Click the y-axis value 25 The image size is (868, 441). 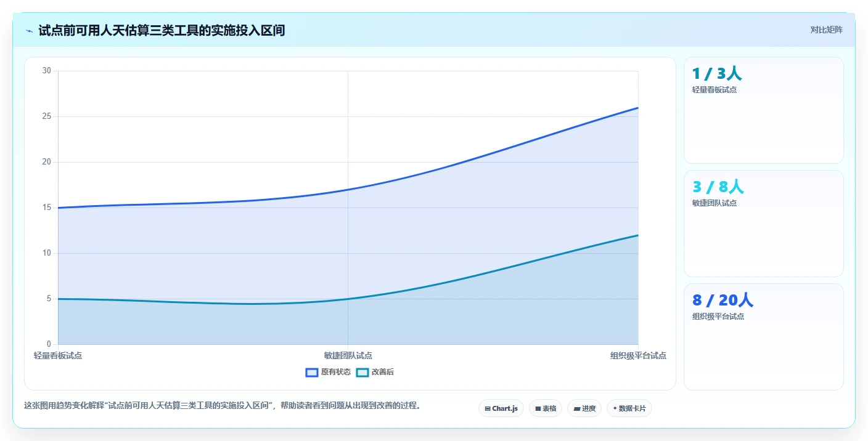(x=47, y=116)
